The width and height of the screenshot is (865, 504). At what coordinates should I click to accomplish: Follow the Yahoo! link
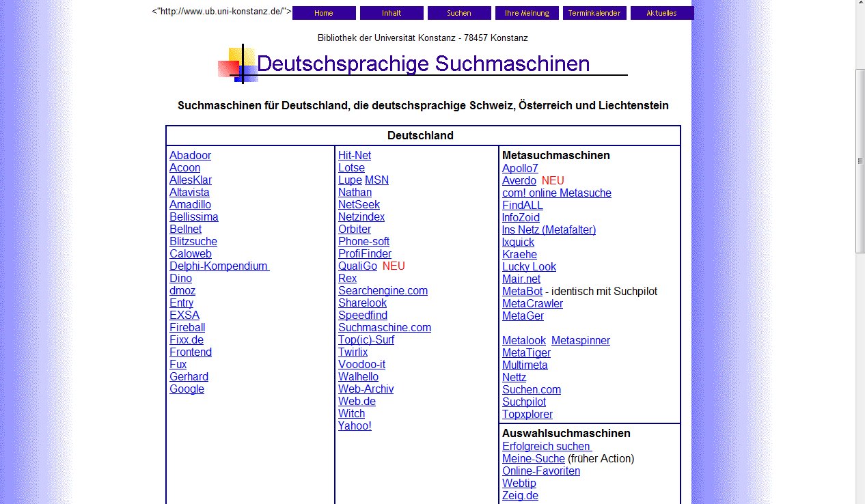pyautogui.click(x=355, y=426)
